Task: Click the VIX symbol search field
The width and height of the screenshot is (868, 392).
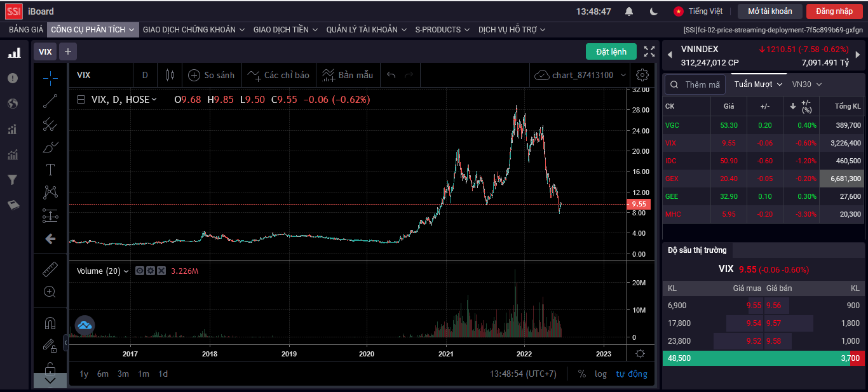Action: coord(102,75)
